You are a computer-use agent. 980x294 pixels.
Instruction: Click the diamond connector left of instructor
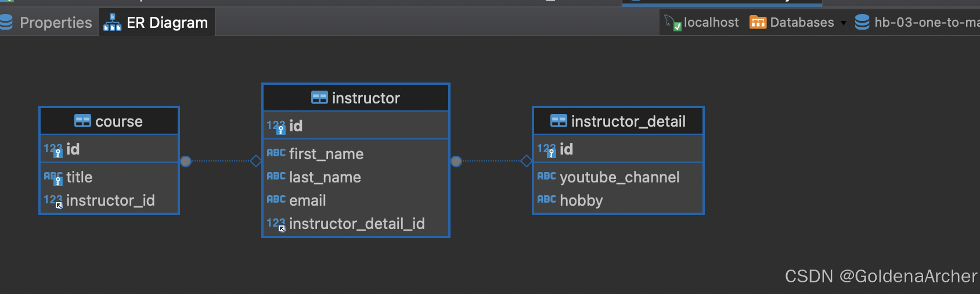(256, 161)
